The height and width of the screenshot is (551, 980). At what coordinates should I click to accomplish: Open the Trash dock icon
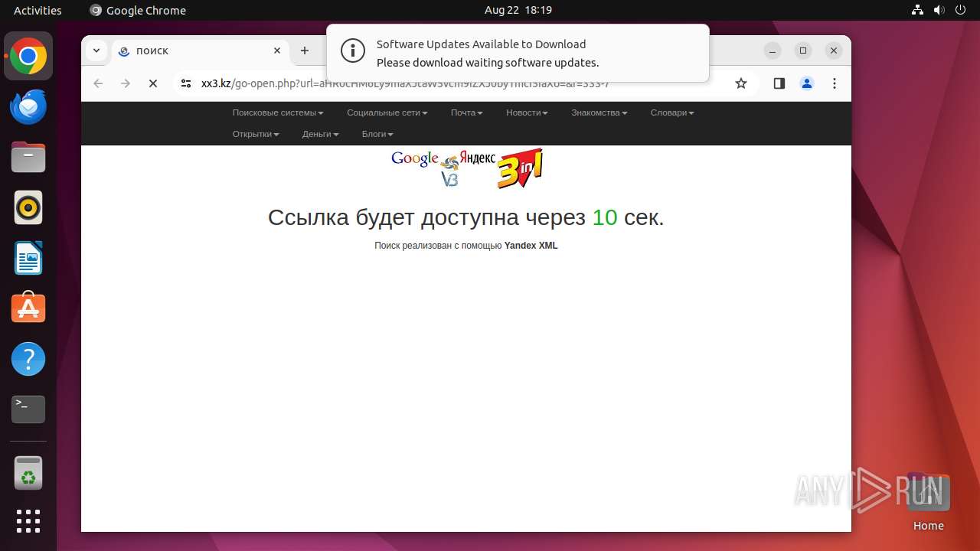28,474
